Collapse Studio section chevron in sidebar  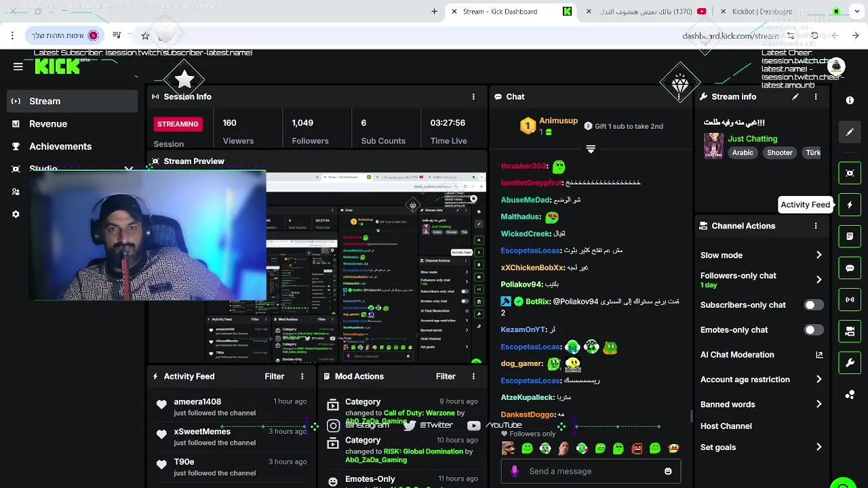pos(129,169)
